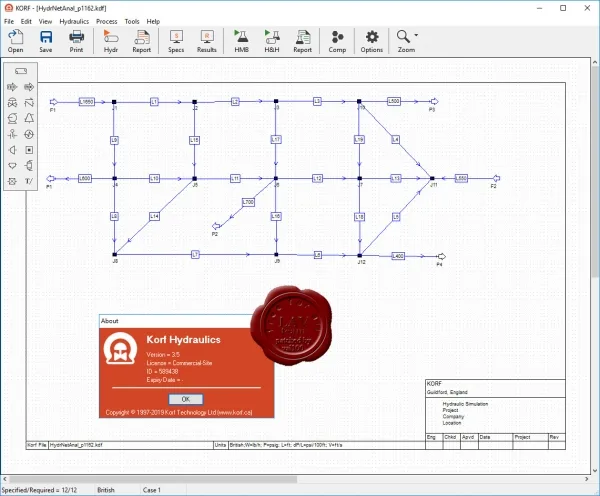Click the feed arrow F2 symbol
600x496 pixels.
496,178
